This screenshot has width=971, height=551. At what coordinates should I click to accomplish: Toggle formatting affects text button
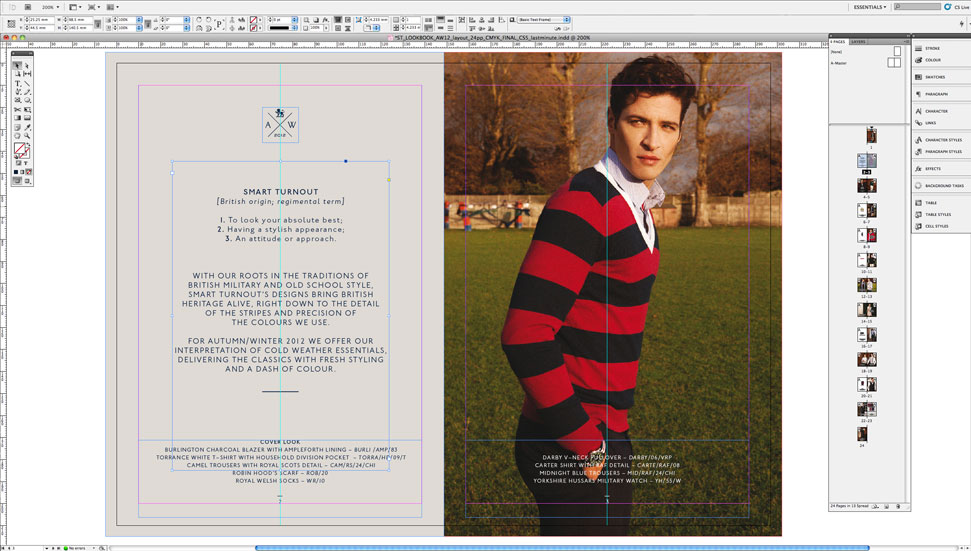point(25,163)
